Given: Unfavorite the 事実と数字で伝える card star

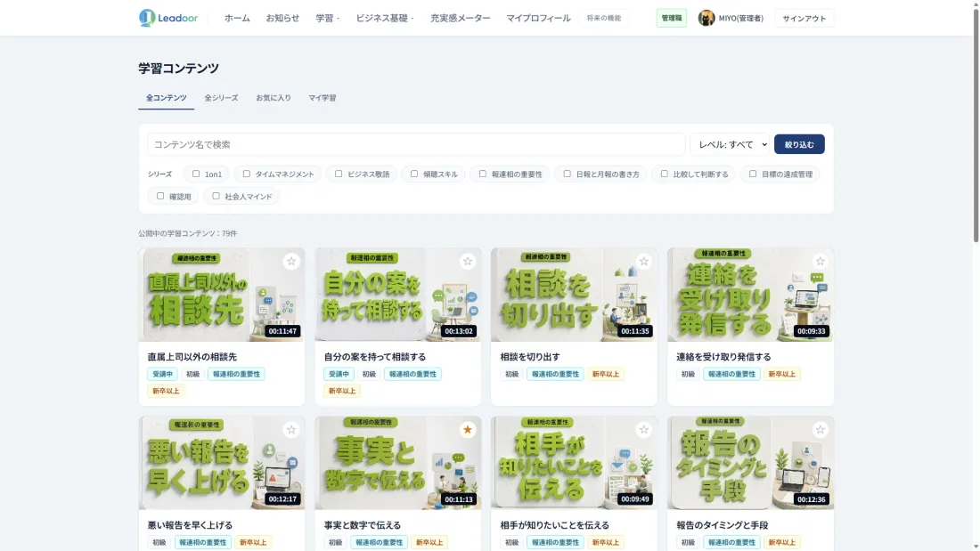Looking at the screenshot, I should click(468, 430).
